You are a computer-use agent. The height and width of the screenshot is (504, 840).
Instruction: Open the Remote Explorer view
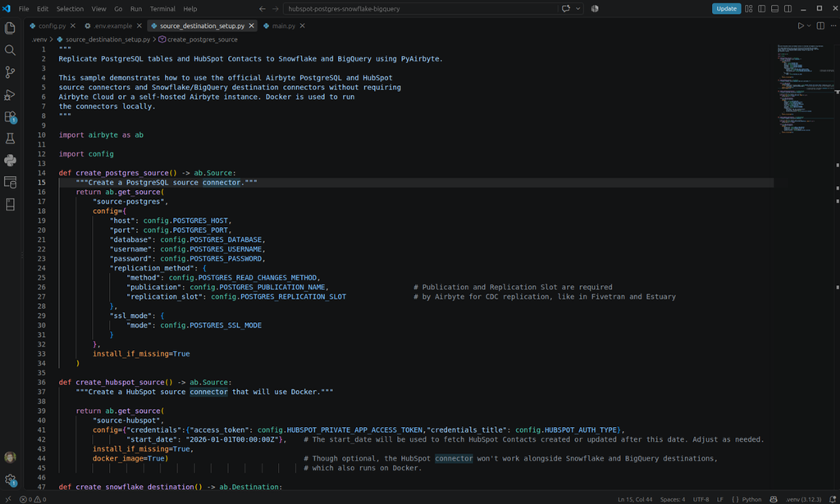(10, 183)
